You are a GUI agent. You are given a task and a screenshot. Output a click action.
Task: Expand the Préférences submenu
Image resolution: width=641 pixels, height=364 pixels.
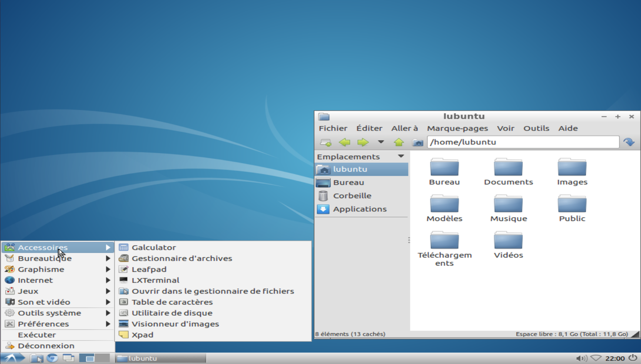pos(58,324)
